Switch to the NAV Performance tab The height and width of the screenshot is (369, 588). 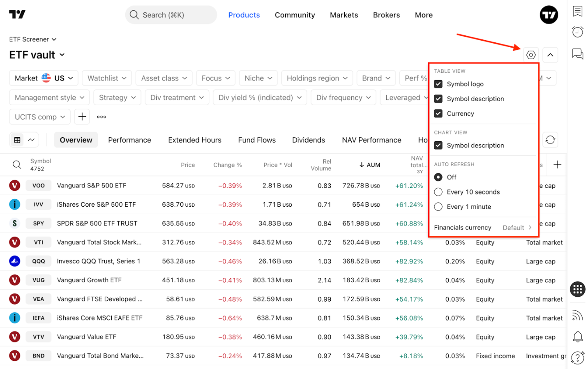coord(371,140)
